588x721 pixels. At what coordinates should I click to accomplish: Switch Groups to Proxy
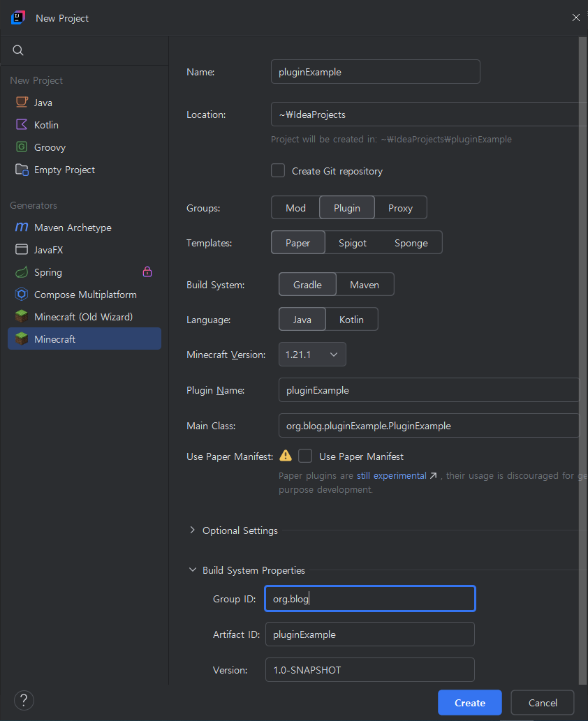click(x=400, y=208)
